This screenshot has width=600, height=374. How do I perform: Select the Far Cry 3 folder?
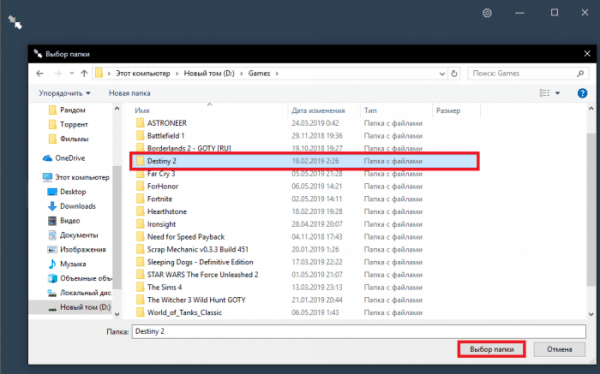(x=156, y=174)
